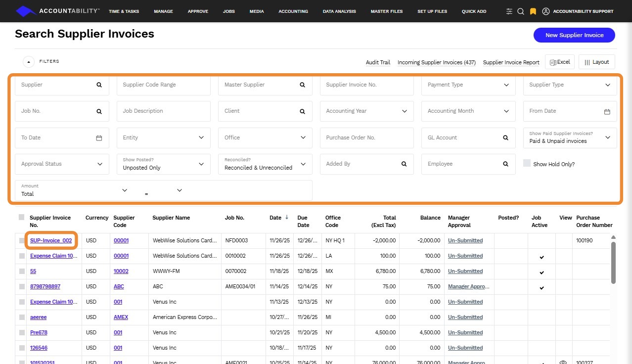This screenshot has width=632, height=364.
Task: Open global search magnifier in top bar
Action: [x=521, y=11]
